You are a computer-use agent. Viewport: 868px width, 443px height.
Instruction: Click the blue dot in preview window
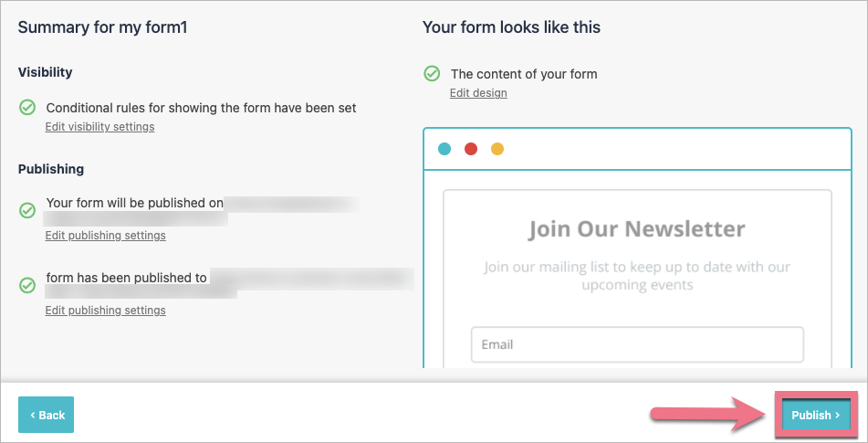pos(444,149)
